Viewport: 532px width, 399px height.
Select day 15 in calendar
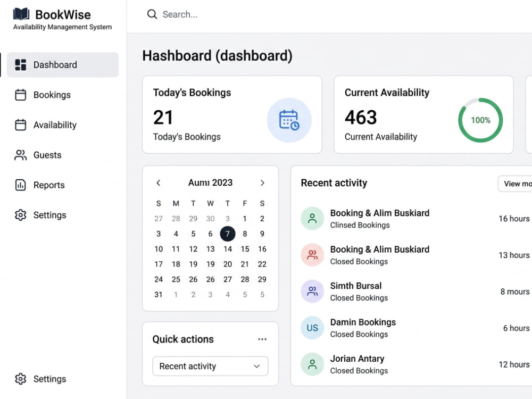coord(245,249)
